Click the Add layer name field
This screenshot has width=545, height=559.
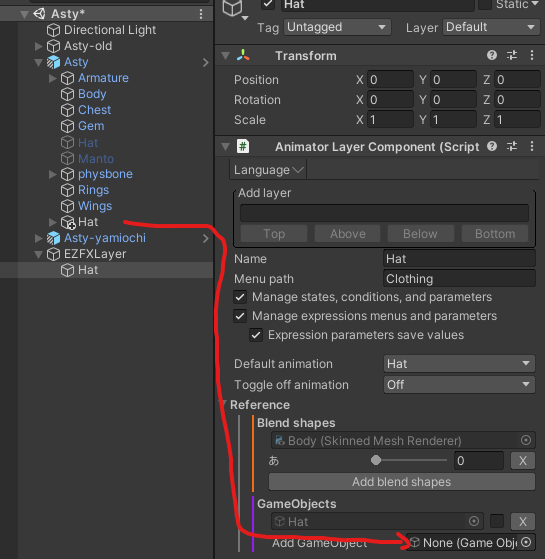(384, 213)
